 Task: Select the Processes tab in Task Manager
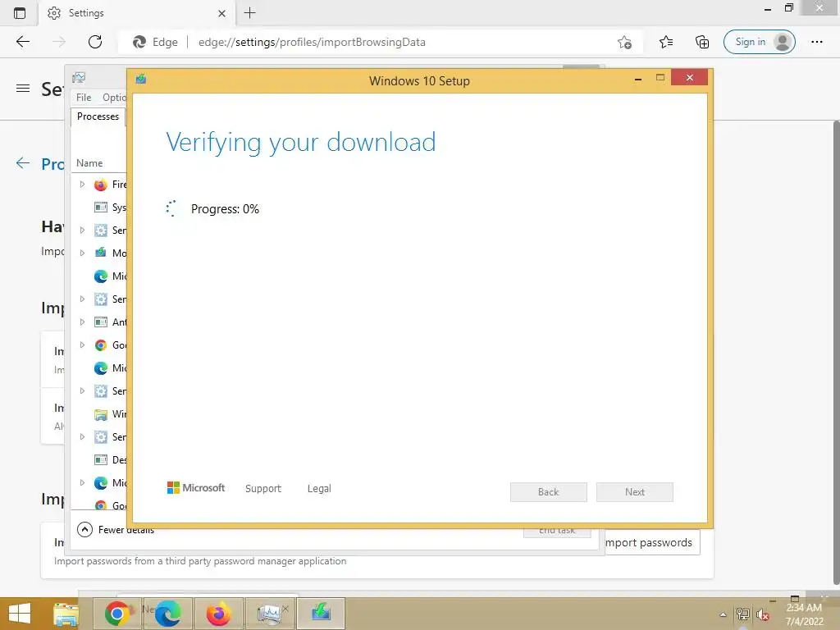pos(98,116)
